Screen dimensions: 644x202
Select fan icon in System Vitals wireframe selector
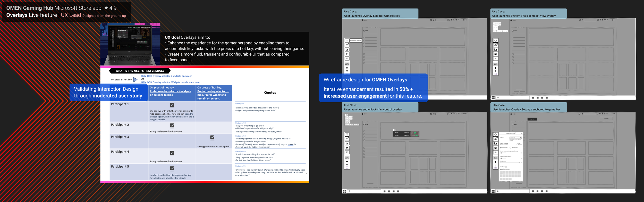(495, 54)
